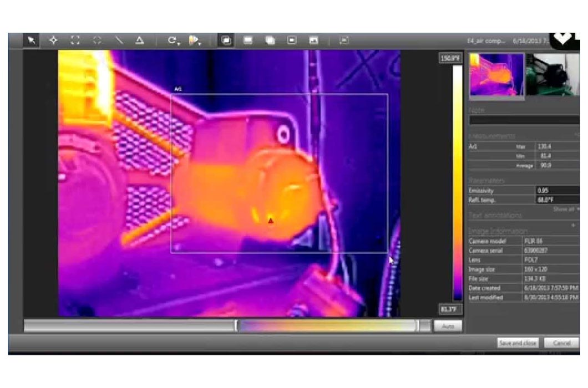Toggle thermal MSX image mode
This screenshot has height=388, width=588.
226,40
